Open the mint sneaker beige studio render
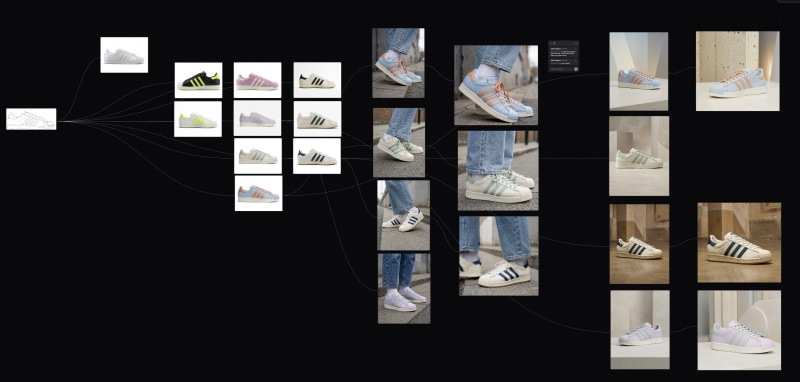The height and width of the screenshot is (382, 800). click(639, 156)
